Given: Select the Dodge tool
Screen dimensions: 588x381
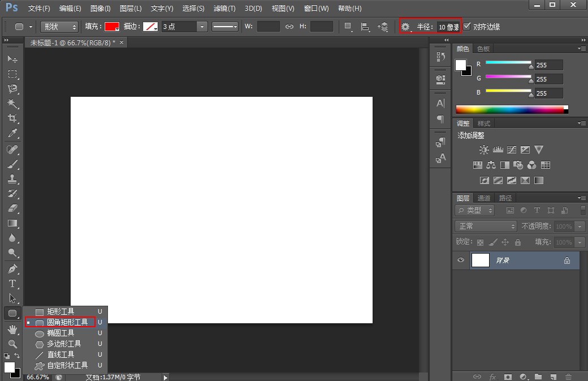Looking at the screenshot, I should [x=12, y=252].
